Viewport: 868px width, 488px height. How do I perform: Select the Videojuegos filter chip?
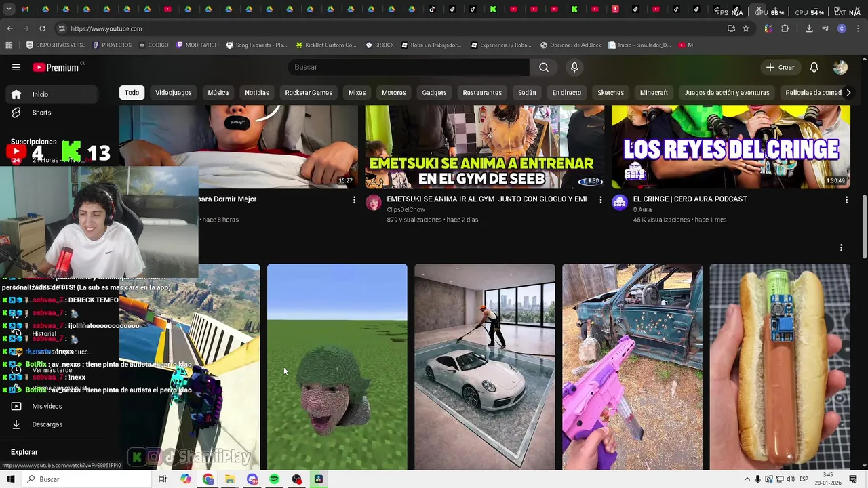point(174,93)
